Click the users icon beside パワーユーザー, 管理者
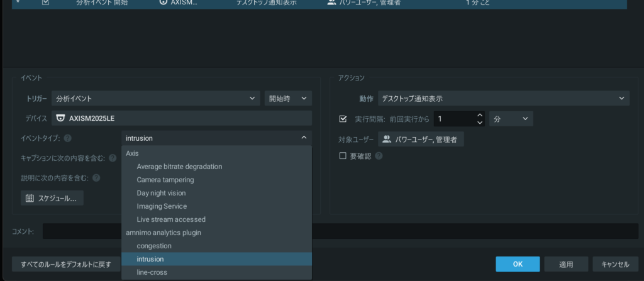Screen dimensions: 644x281 tap(387, 138)
